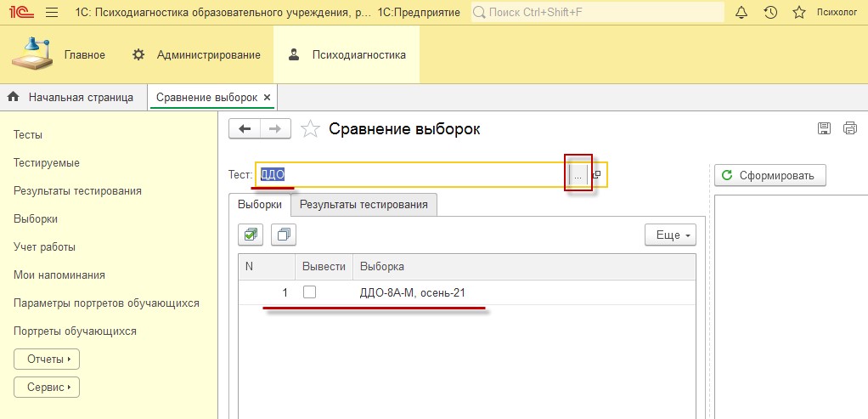This screenshot has width=868, height=419.
Task: Open Портреты обучающихся in the sidebar
Action: coord(75,331)
